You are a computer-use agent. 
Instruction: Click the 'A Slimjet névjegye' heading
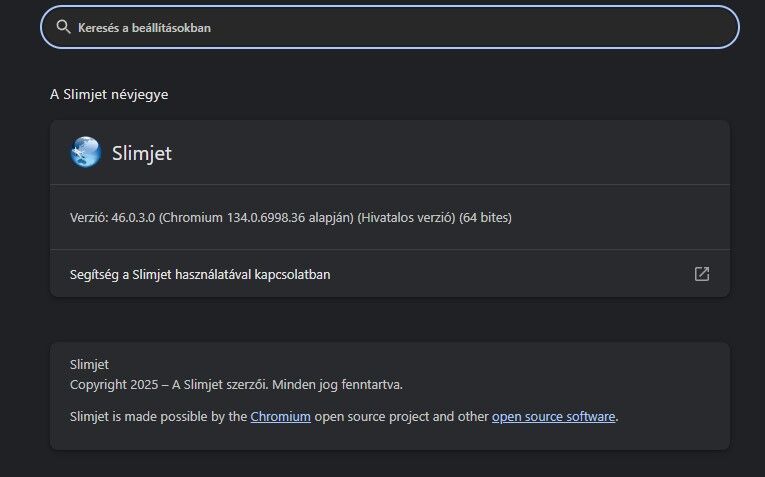point(109,94)
